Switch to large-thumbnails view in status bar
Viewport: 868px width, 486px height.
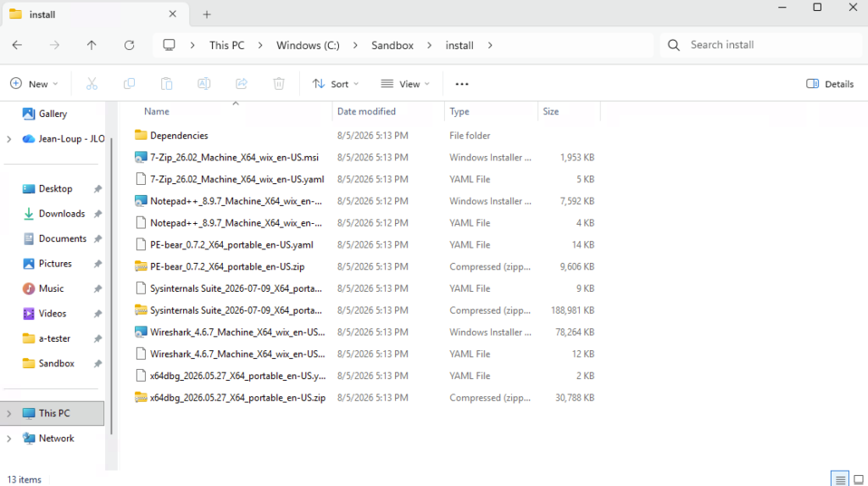click(x=859, y=479)
